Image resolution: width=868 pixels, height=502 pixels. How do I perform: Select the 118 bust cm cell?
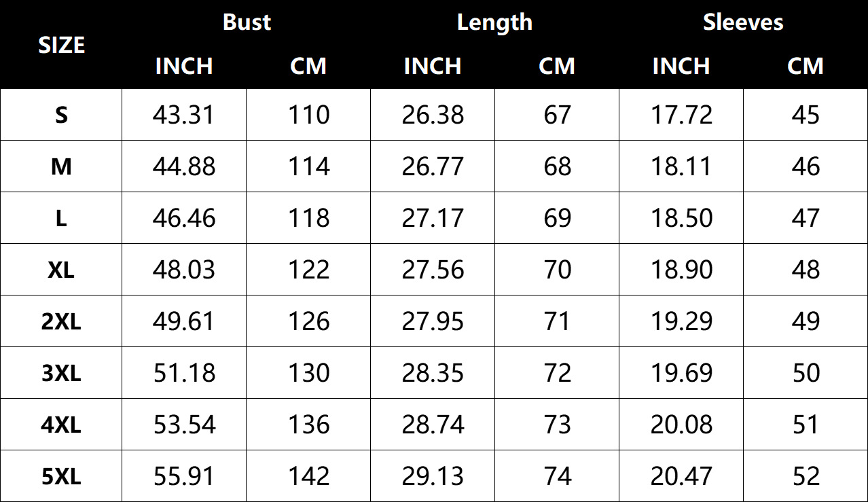pos(309,218)
